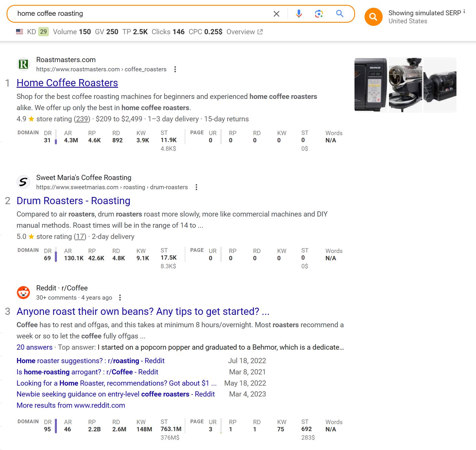Click the glass drum roaster thumbnail
The width and height of the screenshot is (476, 450).
(405, 85)
